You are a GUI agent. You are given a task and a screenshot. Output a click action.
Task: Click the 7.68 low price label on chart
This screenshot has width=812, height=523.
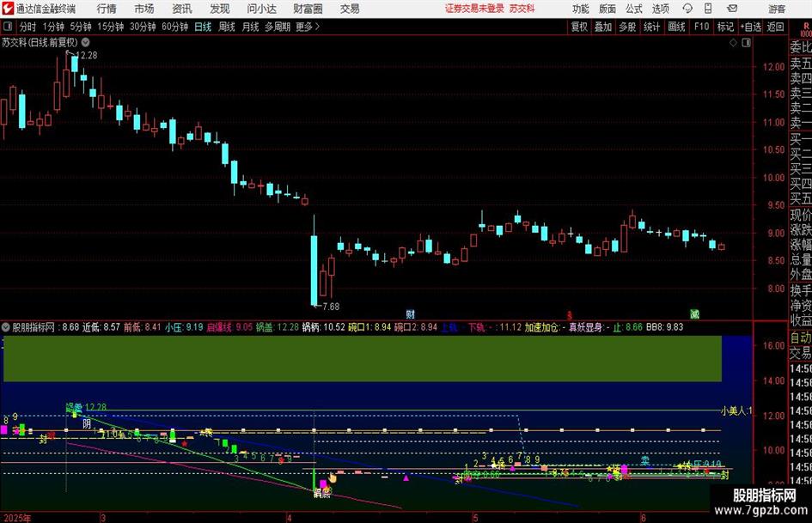click(331, 307)
